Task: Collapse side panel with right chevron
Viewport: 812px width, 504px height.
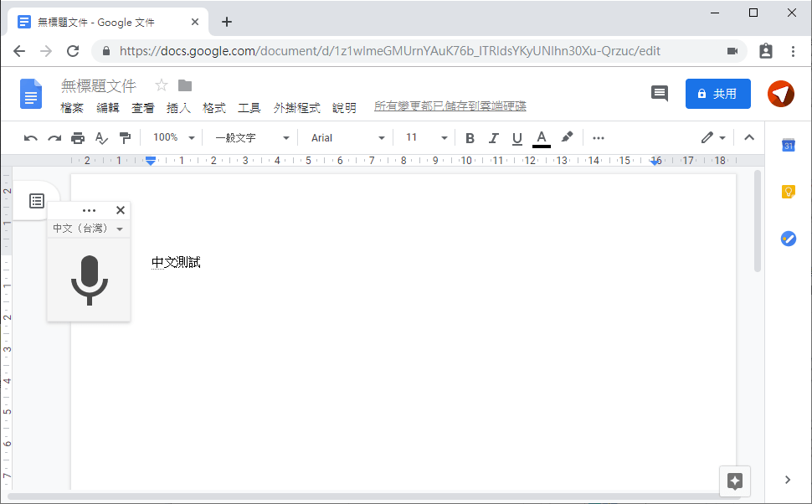Action: [x=788, y=480]
